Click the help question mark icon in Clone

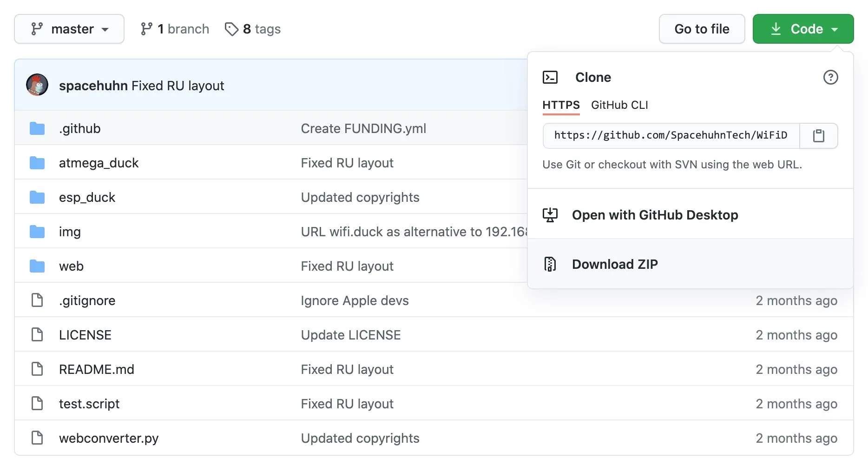click(830, 77)
